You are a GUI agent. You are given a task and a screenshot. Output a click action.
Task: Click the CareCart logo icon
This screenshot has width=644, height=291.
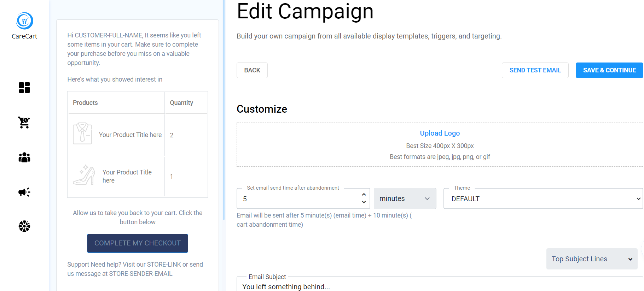click(24, 21)
